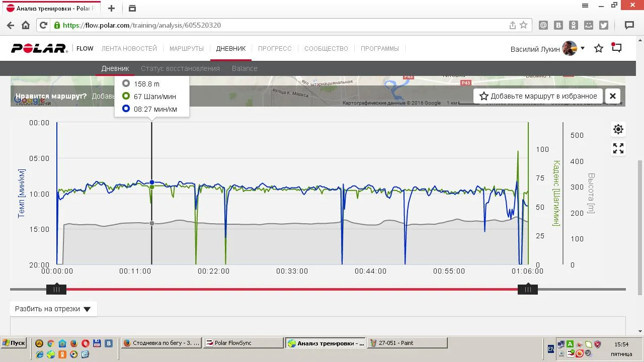This screenshot has height=362, width=644.
Task: Open the Start (Пуск) menu
Action: point(14,343)
